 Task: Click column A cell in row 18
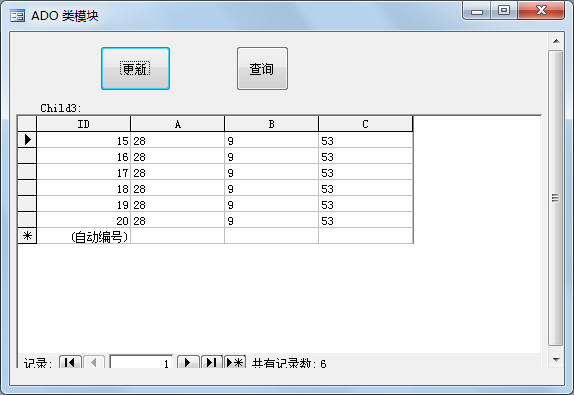[178, 188]
